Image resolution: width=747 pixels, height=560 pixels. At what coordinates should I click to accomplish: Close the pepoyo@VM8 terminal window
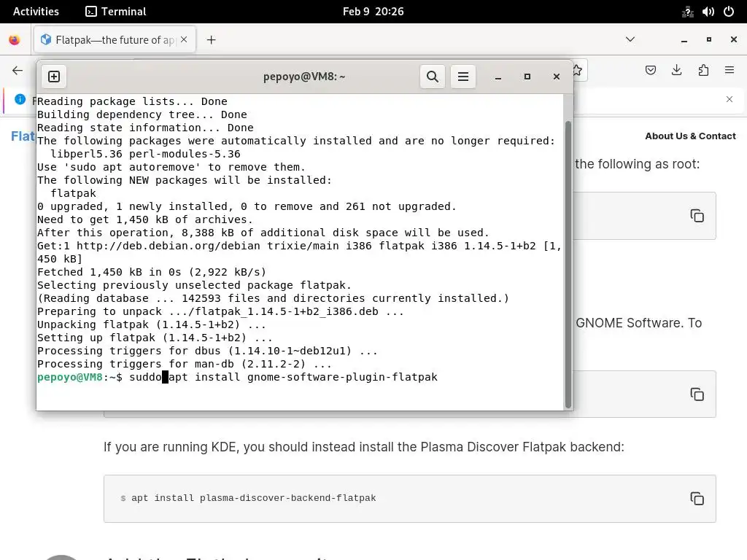click(556, 77)
